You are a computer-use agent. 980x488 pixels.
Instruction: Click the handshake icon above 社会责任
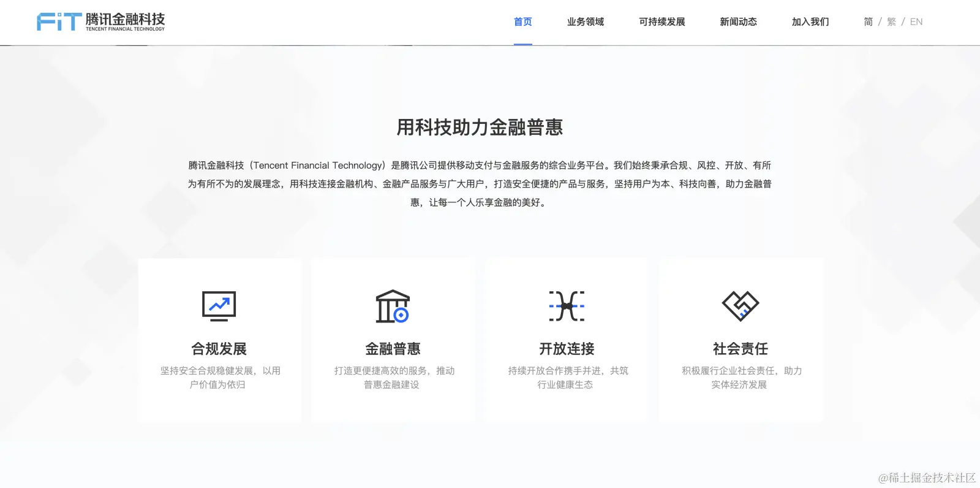(x=741, y=306)
